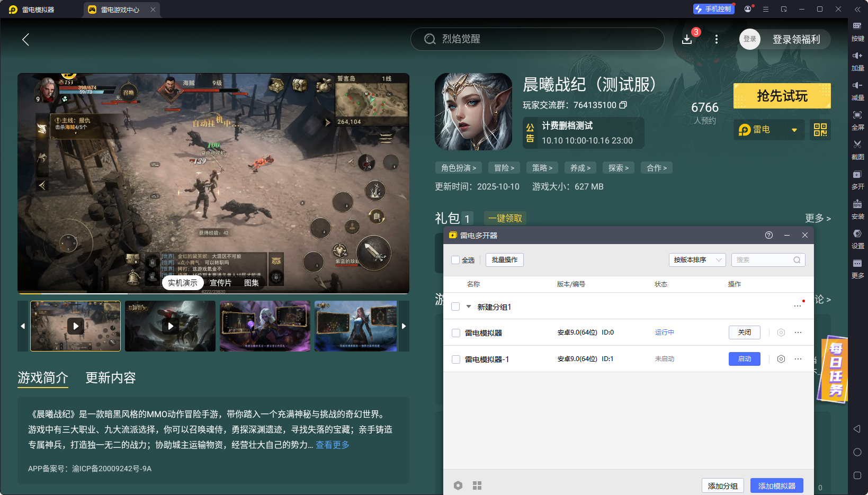
Task: Click 批量操作 batch operation button
Action: (x=505, y=260)
